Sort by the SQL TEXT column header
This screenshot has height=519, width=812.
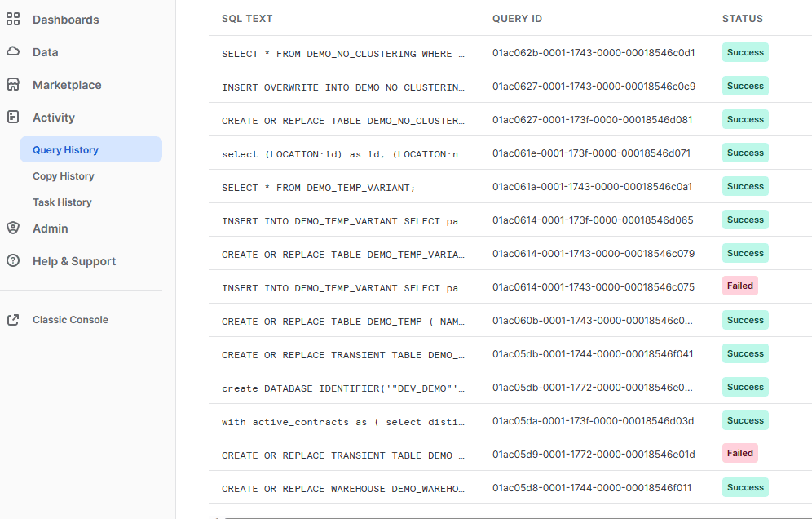[247, 19]
